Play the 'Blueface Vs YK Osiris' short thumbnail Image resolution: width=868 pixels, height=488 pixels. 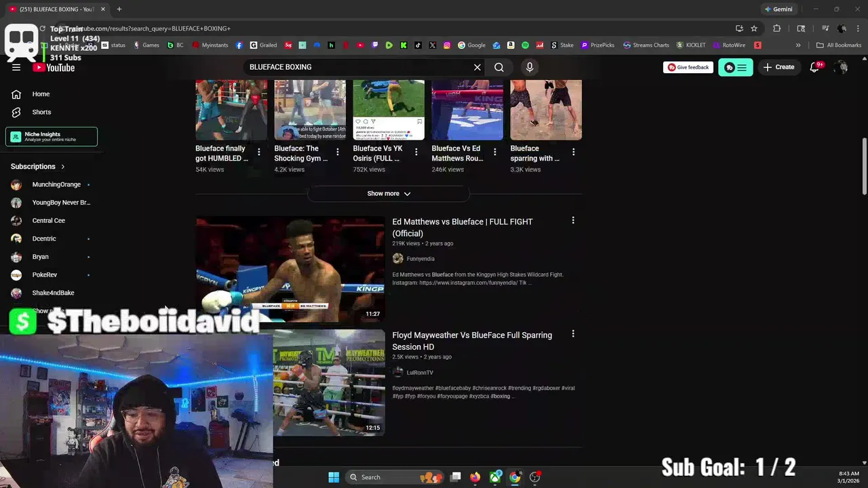click(389, 110)
